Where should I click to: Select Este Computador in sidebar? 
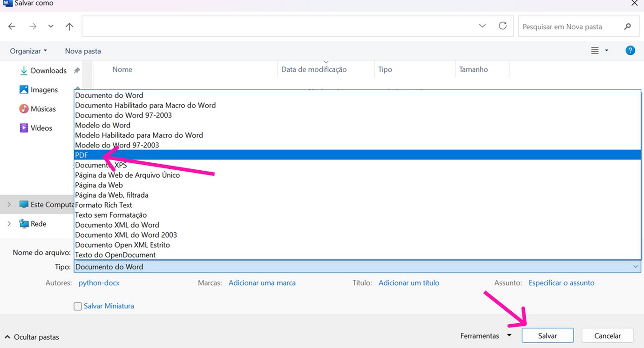pos(46,205)
